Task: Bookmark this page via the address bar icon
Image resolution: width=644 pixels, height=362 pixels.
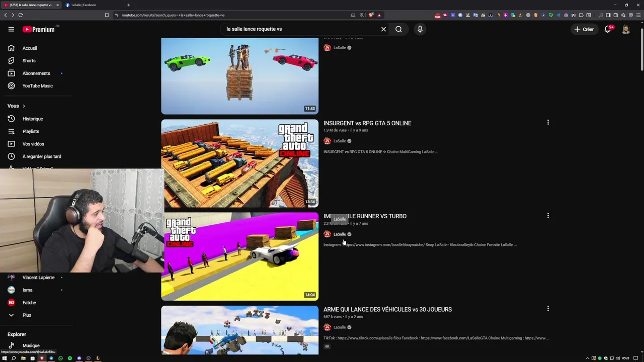Action: pos(107,15)
